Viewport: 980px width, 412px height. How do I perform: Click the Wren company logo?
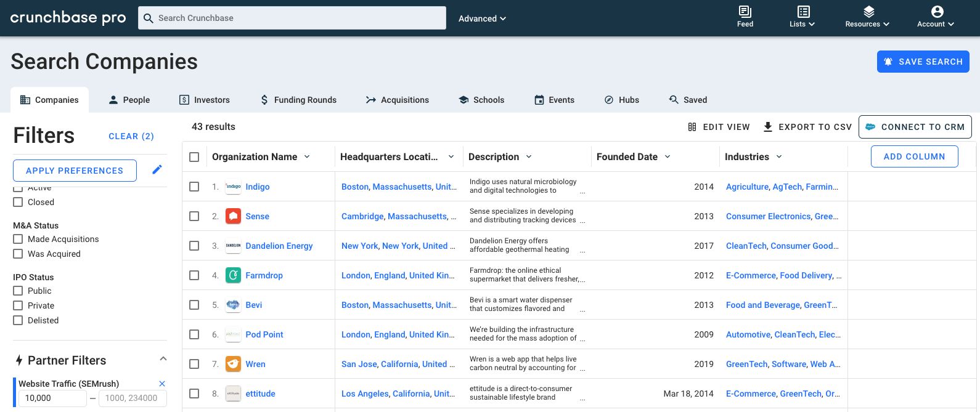(x=233, y=364)
